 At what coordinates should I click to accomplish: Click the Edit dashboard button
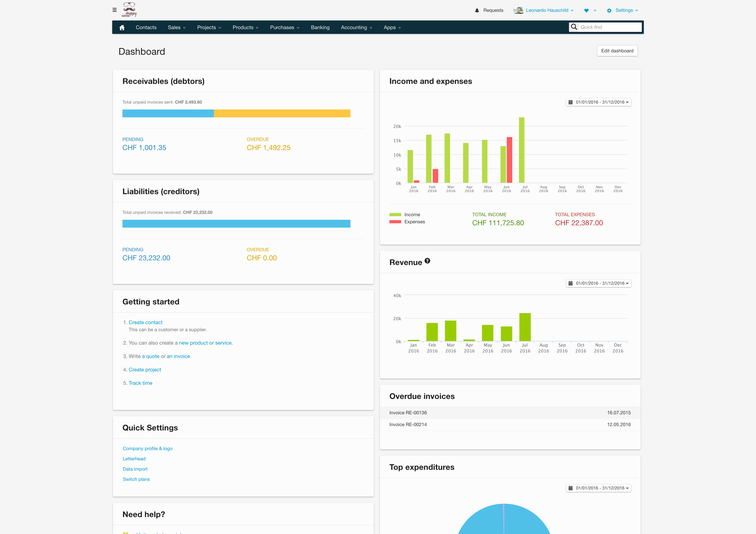[x=617, y=51]
